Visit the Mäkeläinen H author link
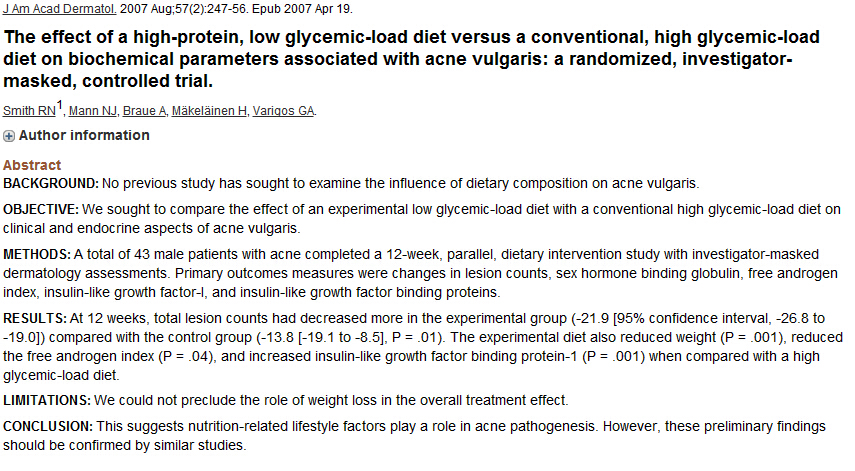 coord(209,111)
